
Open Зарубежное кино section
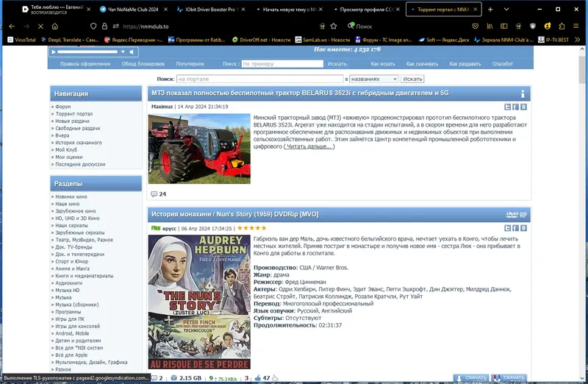pyautogui.click(x=76, y=211)
